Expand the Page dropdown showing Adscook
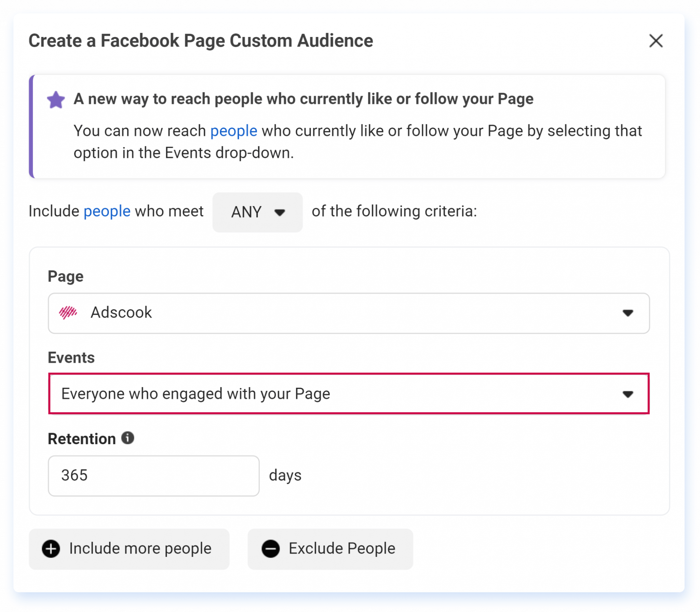Image resolution: width=700 pixels, height=612 pixels. (x=349, y=313)
